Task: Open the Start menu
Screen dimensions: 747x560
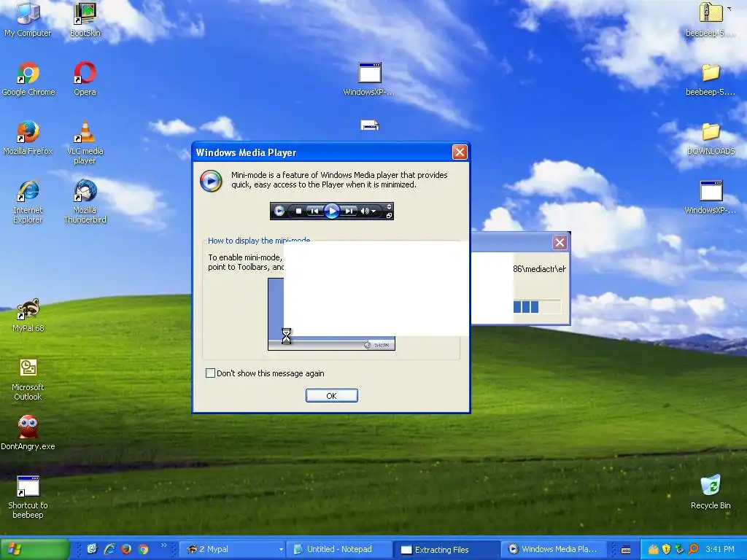Action: [34, 549]
